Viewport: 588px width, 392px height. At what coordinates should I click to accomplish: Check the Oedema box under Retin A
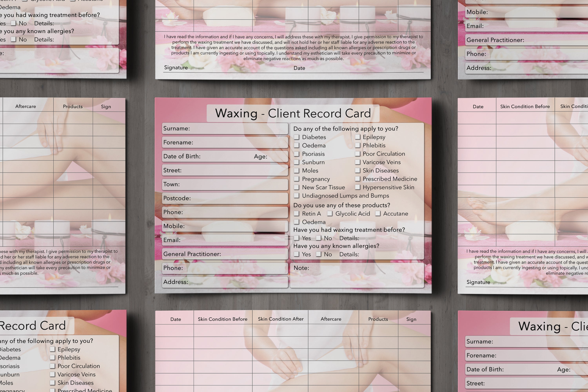297,222
